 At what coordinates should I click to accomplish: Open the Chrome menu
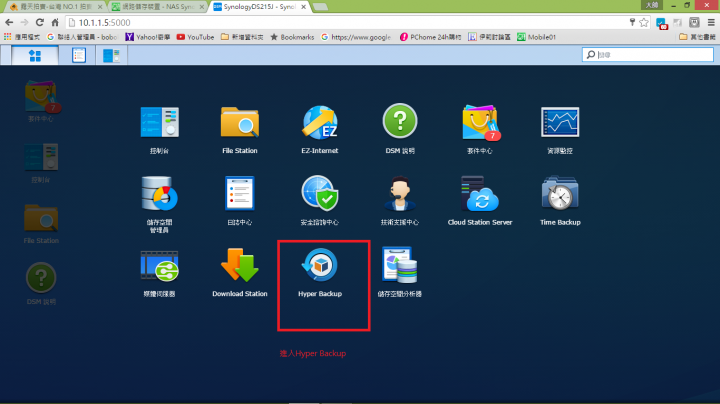(711, 22)
